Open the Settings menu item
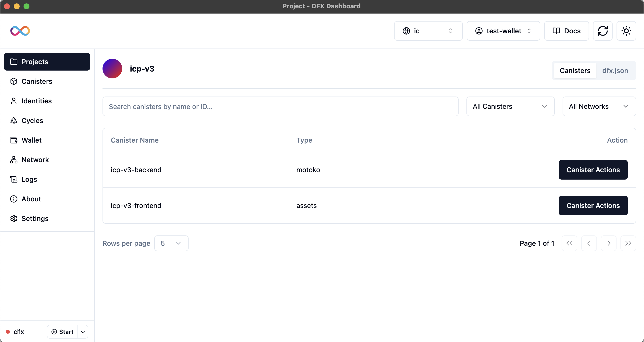 tap(35, 218)
